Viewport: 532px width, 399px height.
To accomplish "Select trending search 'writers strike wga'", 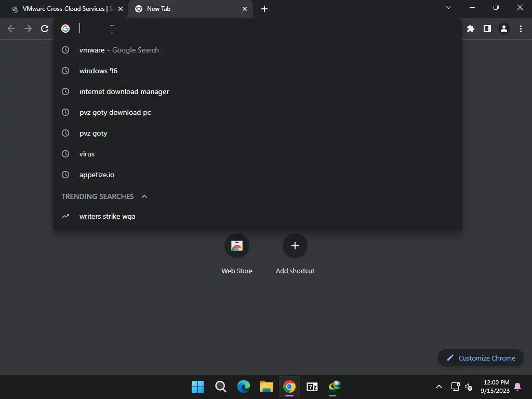I will click(258, 216).
